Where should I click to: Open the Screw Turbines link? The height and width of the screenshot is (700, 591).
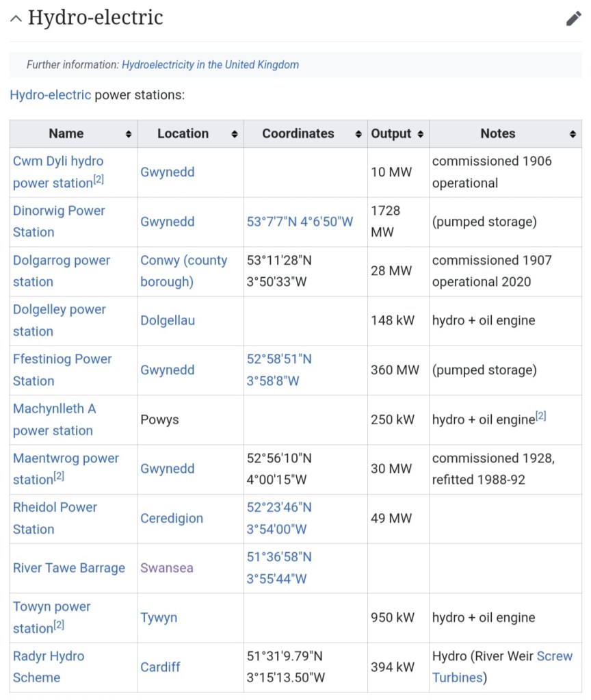click(x=554, y=656)
